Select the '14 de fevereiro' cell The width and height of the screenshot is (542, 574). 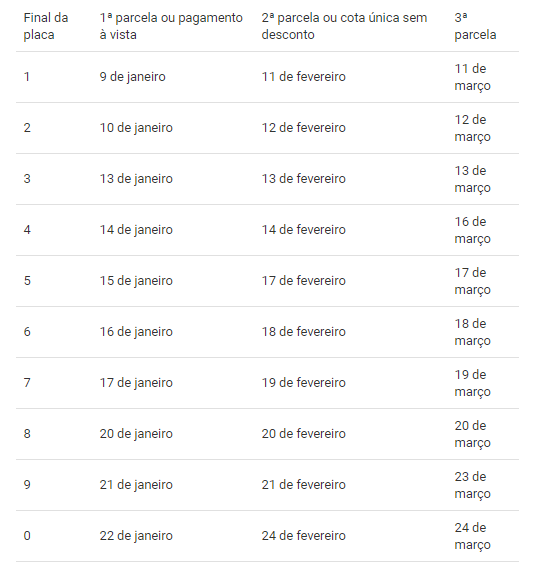(x=303, y=230)
